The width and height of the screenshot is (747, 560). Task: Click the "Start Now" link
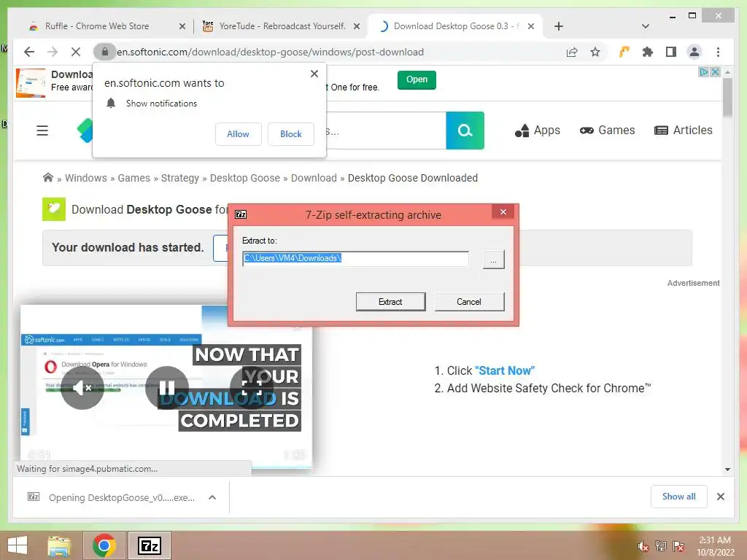(505, 371)
